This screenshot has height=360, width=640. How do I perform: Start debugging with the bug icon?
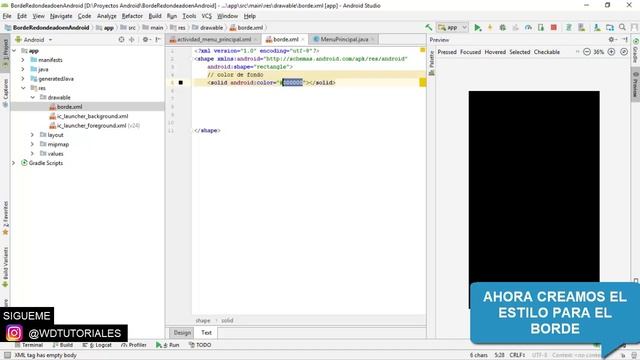pos(502,27)
